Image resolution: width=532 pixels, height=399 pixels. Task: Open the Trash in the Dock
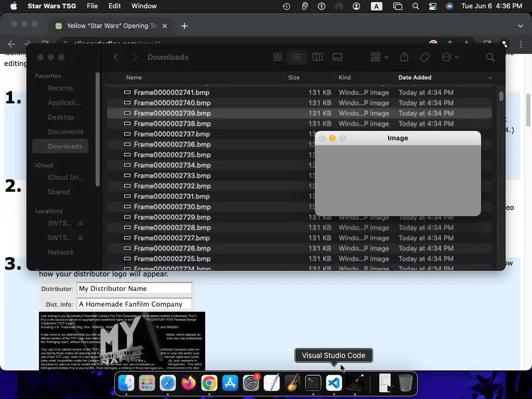[x=405, y=383]
